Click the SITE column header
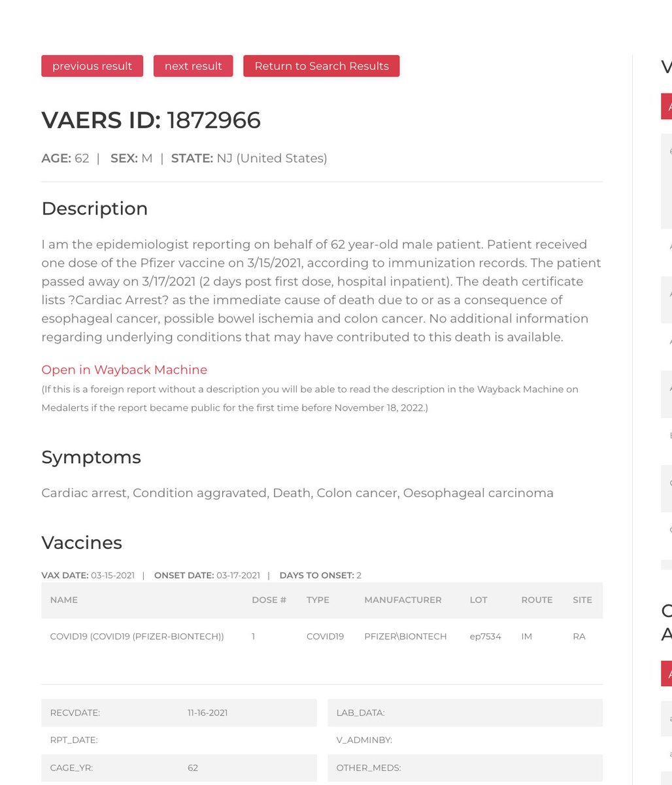Screen dimensions: 672x785 coord(582,600)
